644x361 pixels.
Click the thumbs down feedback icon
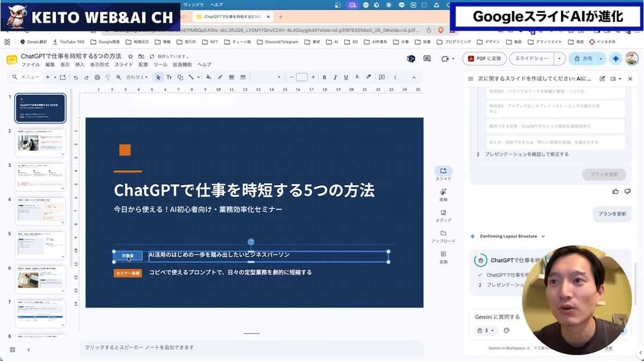626,191
